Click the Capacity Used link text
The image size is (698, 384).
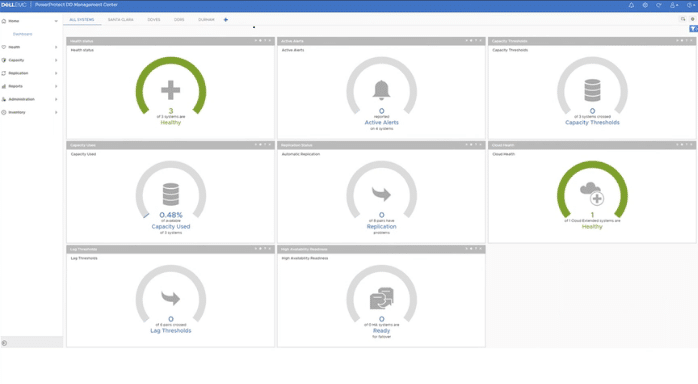(170, 226)
